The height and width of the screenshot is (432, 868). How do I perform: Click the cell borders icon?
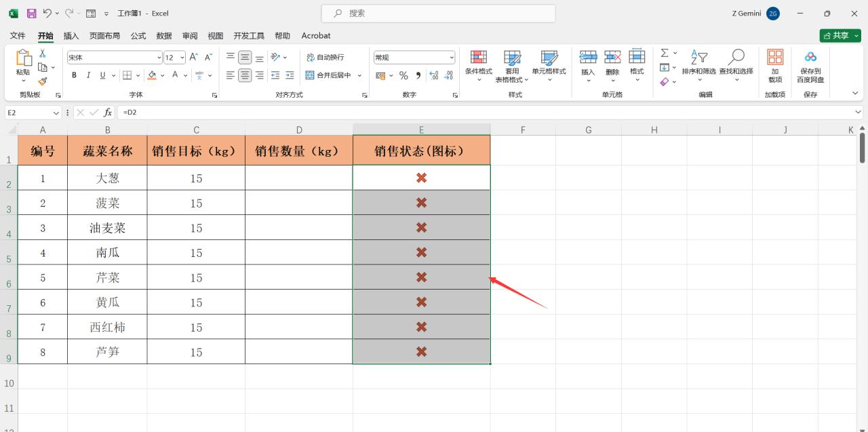click(128, 75)
